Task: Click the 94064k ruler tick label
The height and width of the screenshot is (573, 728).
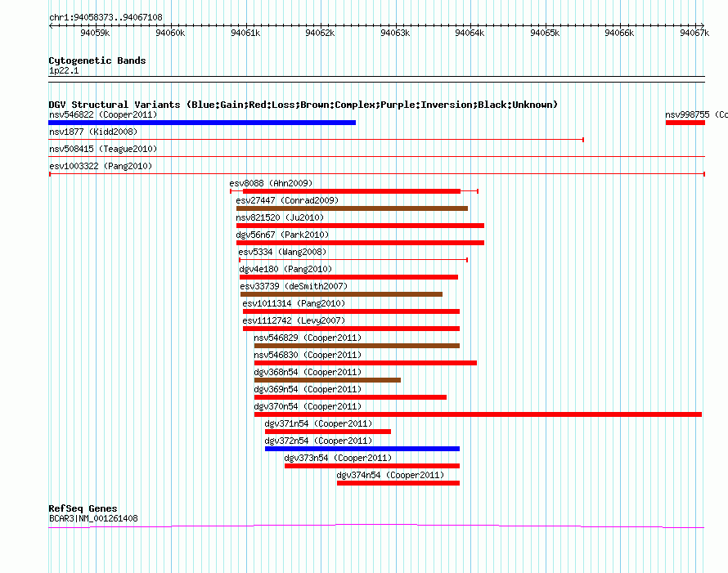Action: [470, 33]
